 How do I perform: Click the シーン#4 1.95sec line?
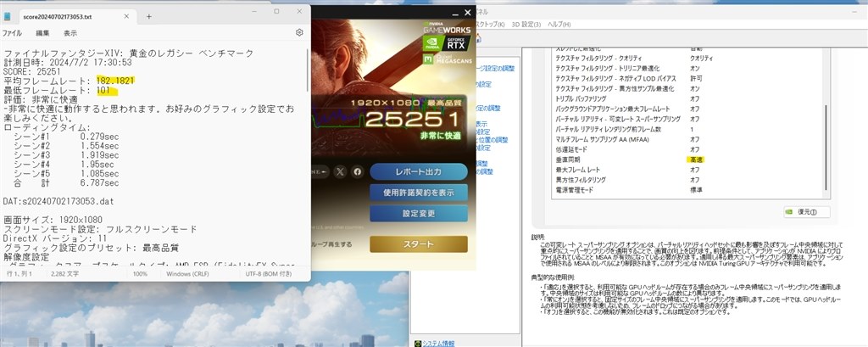point(64,164)
